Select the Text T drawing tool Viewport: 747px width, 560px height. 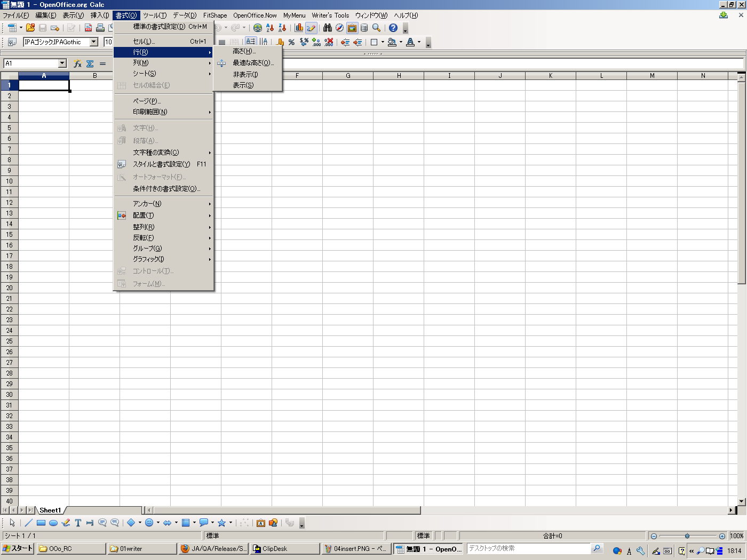tap(78, 523)
